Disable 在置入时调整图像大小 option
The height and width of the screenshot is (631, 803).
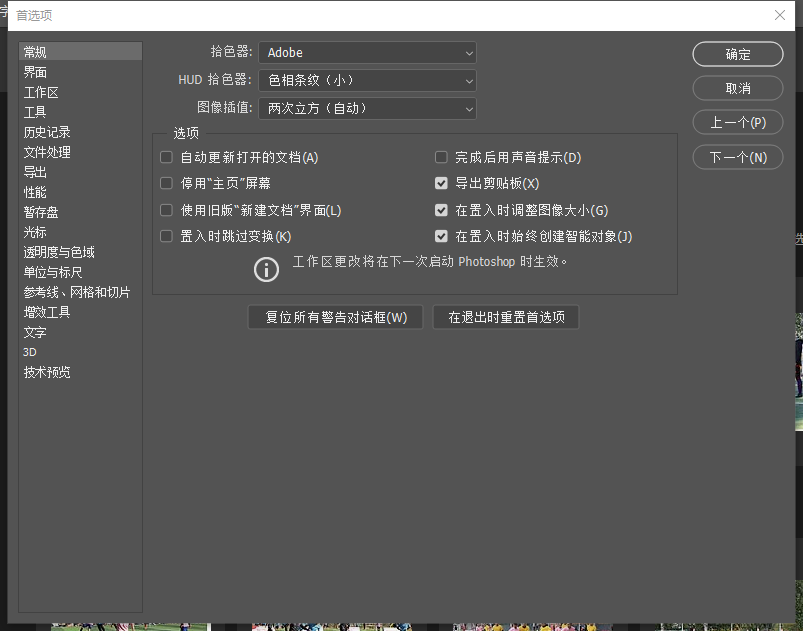click(441, 210)
